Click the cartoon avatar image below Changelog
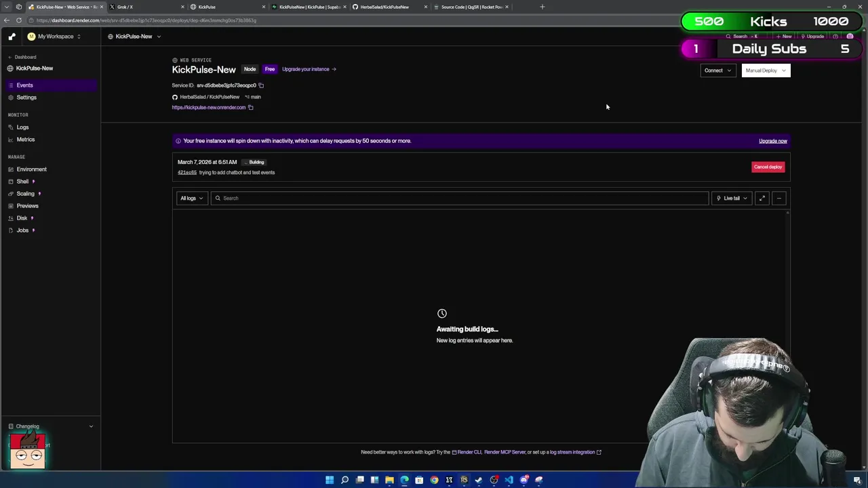868x488 pixels. pos(28,451)
